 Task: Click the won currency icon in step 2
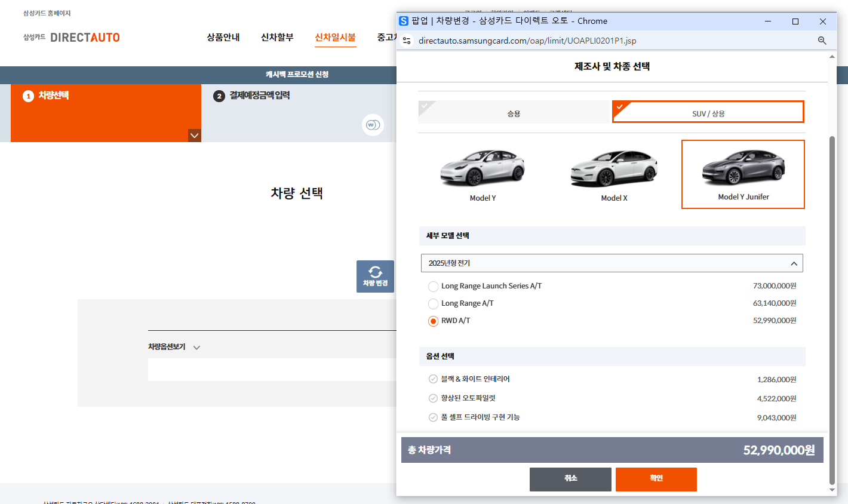373,125
